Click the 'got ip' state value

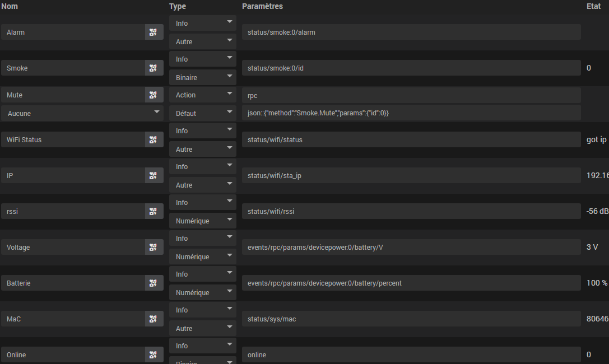[x=597, y=139]
